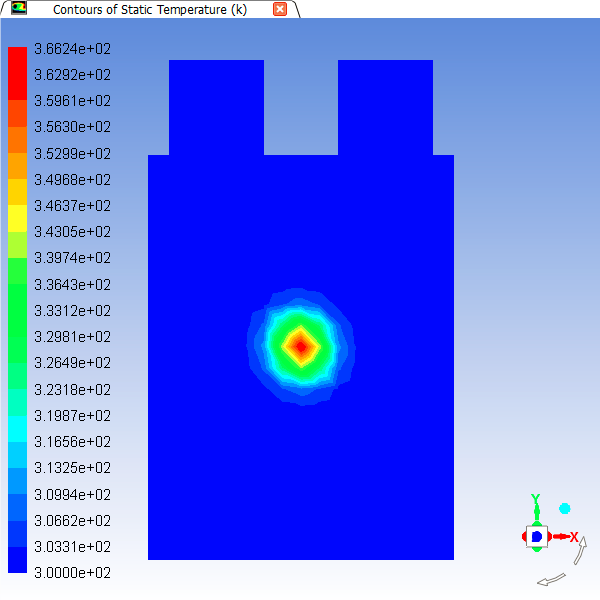This screenshot has width=600, height=600.
Task: Click the right rectangular inlet at top of geometry
Action: [x=385, y=107]
